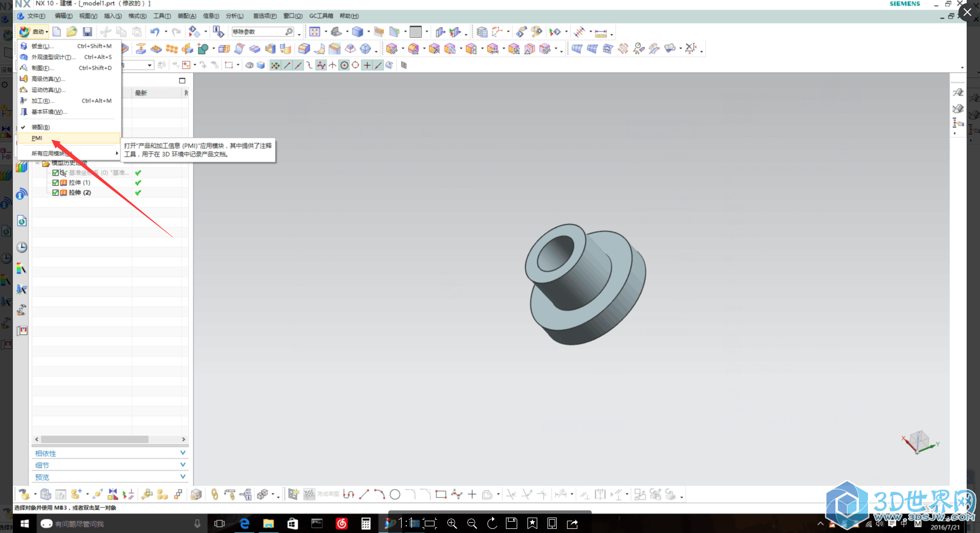
Task: Click the Delete Face icon
Action: pyautogui.click(x=434, y=49)
